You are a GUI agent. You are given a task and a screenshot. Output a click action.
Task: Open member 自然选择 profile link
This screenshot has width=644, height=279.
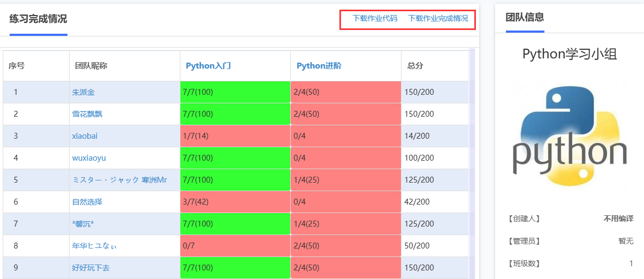(87, 202)
